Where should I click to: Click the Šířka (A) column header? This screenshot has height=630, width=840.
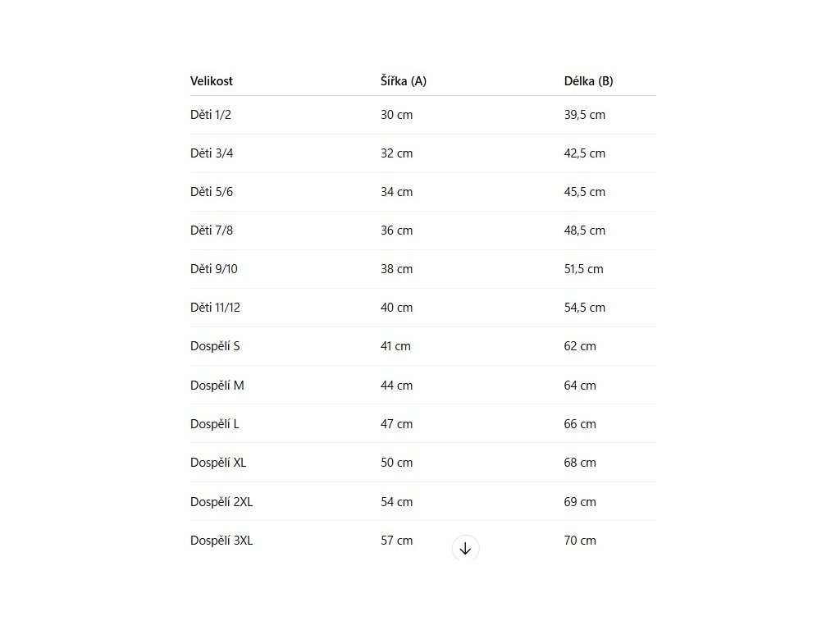[403, 81]
